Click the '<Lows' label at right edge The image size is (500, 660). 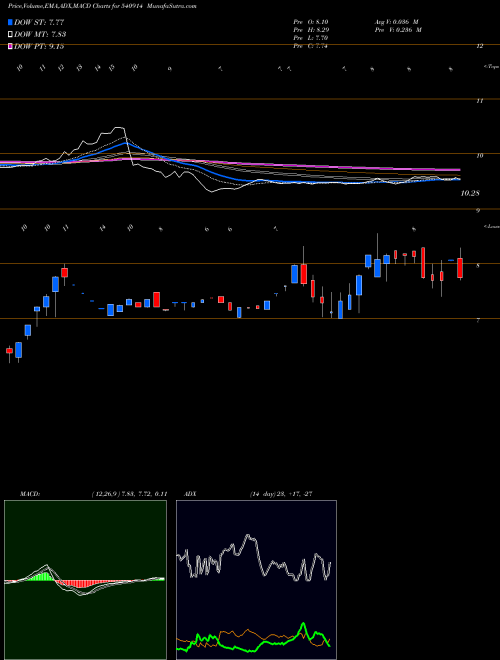tap(492, 226)
